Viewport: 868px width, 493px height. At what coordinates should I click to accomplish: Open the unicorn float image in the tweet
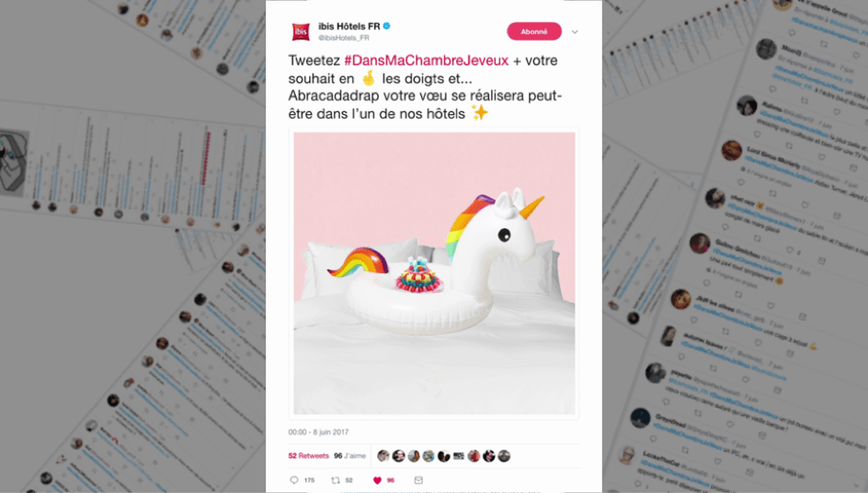tap(434, 273)
